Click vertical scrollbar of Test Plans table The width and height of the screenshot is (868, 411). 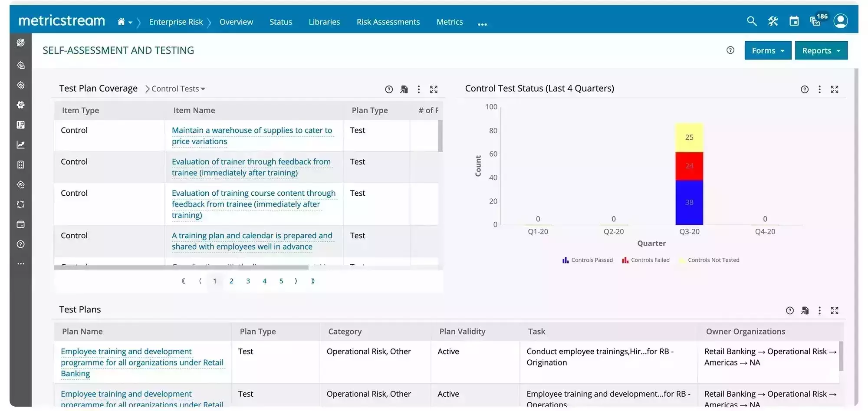[x=841, y=356]
